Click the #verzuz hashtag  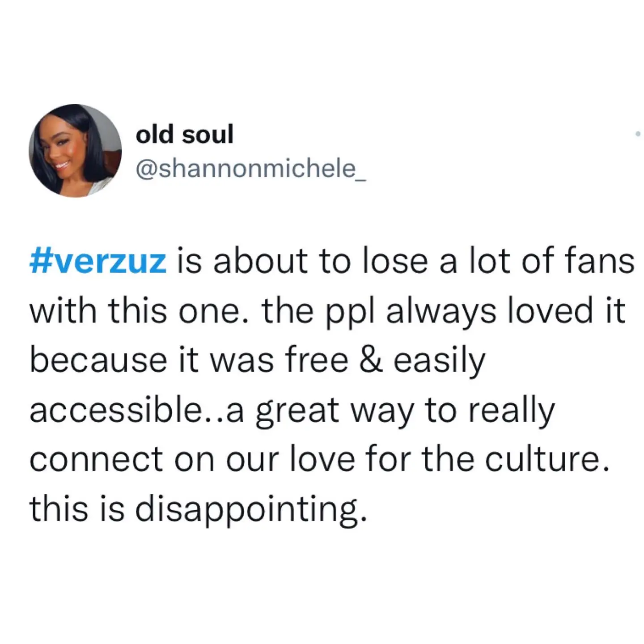click(98, 261)
